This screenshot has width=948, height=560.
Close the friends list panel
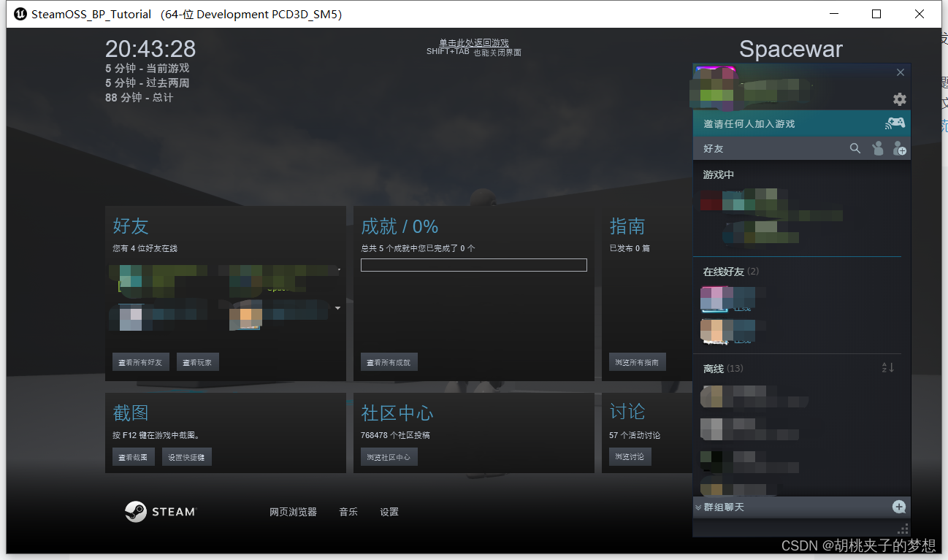coord(901,72)
